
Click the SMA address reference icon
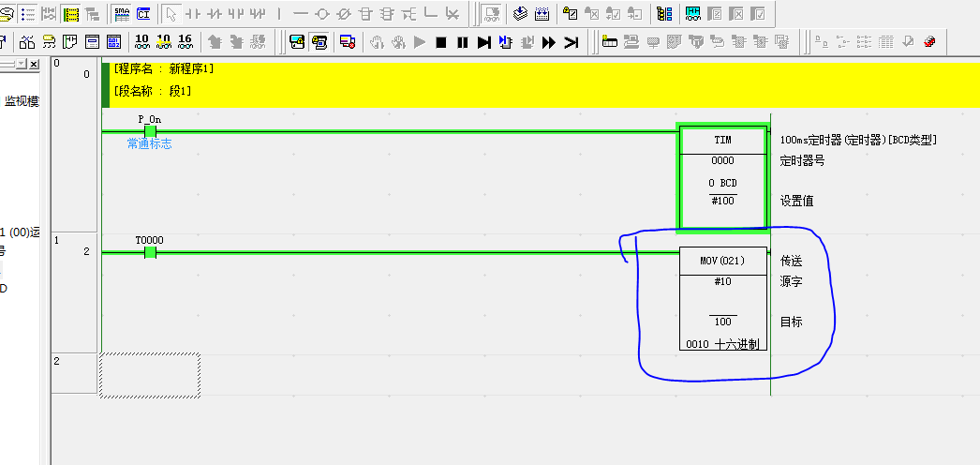(122, 14)
